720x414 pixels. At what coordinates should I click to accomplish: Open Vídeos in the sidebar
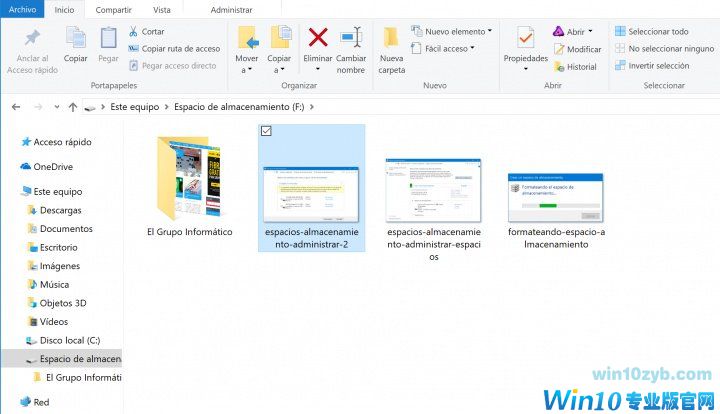coord(48,322)
